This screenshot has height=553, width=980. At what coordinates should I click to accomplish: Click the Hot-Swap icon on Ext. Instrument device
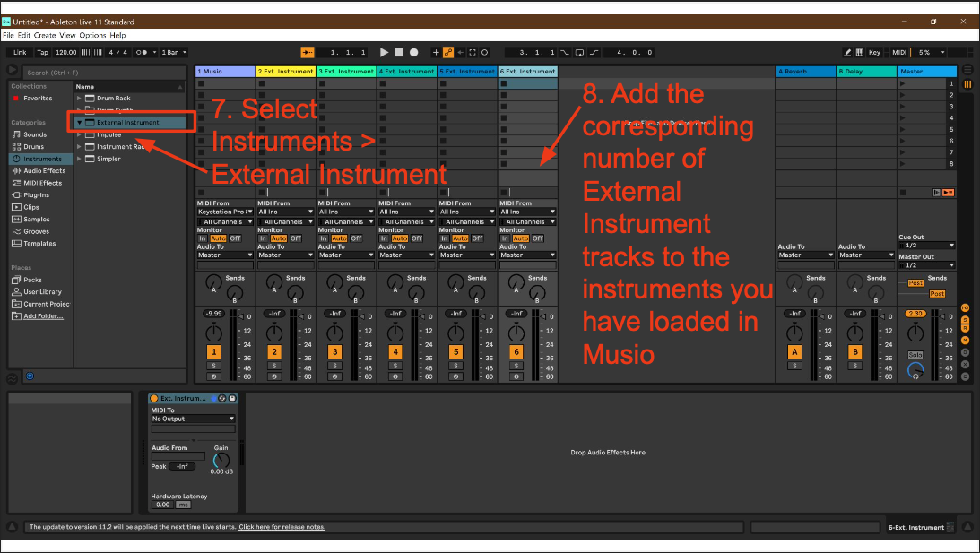[221, 398]
